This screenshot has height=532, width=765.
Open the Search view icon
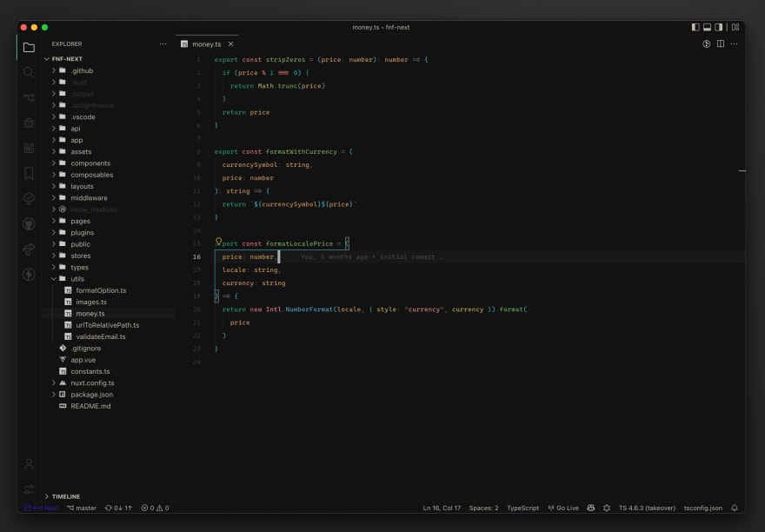click(29, 72)
